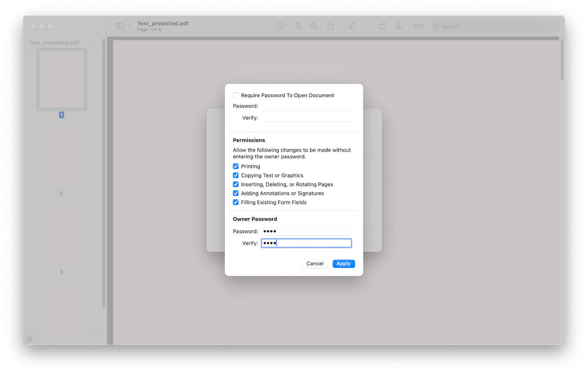Select page 2 thumbnail in sidebar
Screen dimensions: 588x375
[x=61, y=158]
